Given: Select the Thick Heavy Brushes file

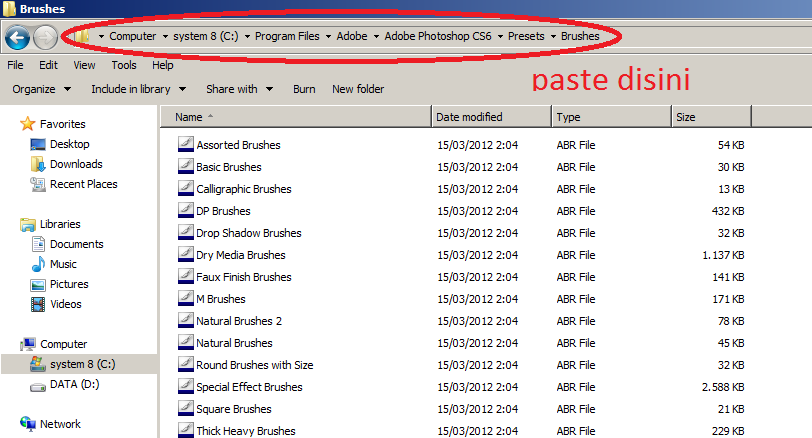Looking at the screenshot, I should [x=245, y=431].
